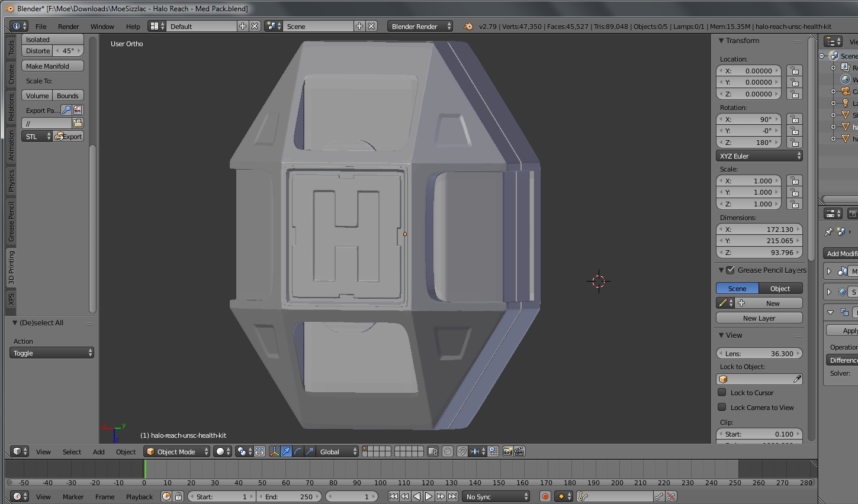Toggle the 3D manipulator axes icon
858x504 pixels.
[274, 451]
